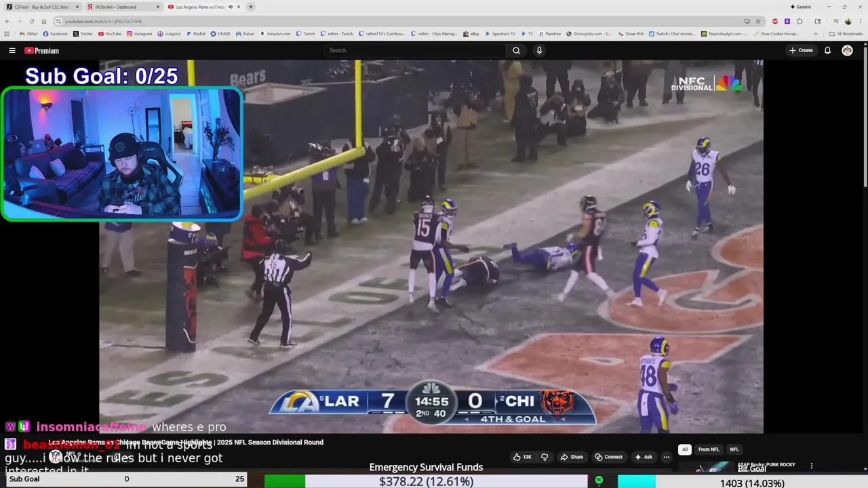Open the All Bookmarks folder
Viewport: 868px width, 488px height.
pos(846,33)
